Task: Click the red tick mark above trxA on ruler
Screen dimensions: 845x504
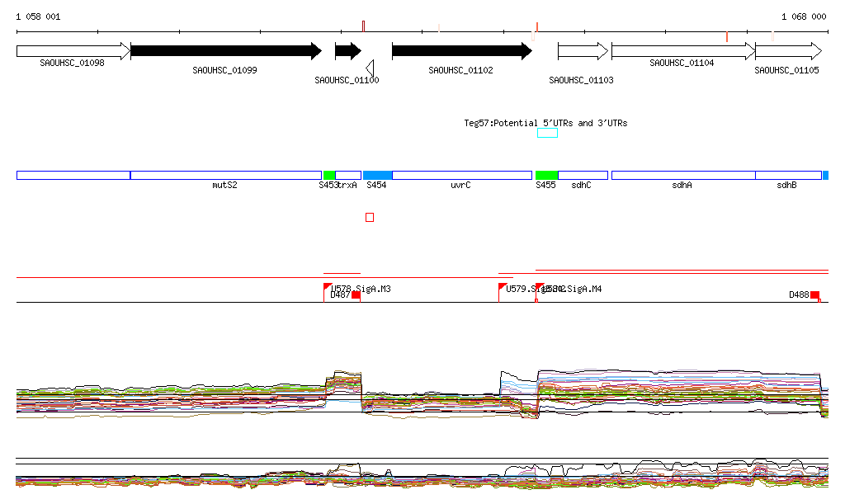Action: coord(364,26)
